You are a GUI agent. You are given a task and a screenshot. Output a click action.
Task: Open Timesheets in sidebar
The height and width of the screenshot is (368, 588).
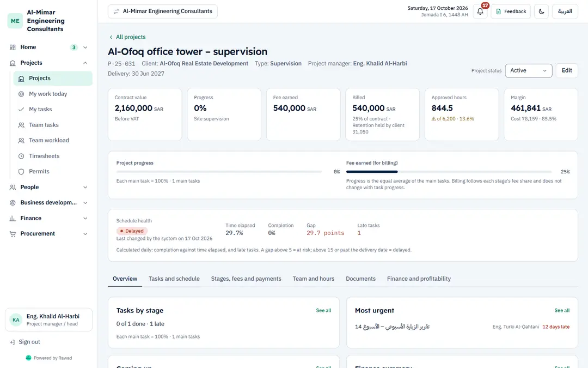(53, 156)
